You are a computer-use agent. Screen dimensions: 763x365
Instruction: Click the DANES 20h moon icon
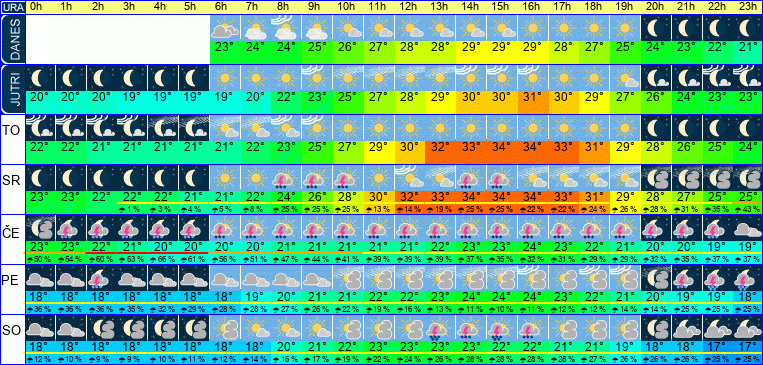(656, 28)
